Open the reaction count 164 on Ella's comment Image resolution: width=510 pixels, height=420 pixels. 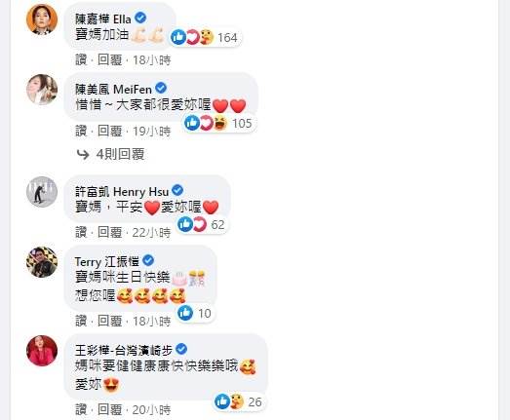206,37
